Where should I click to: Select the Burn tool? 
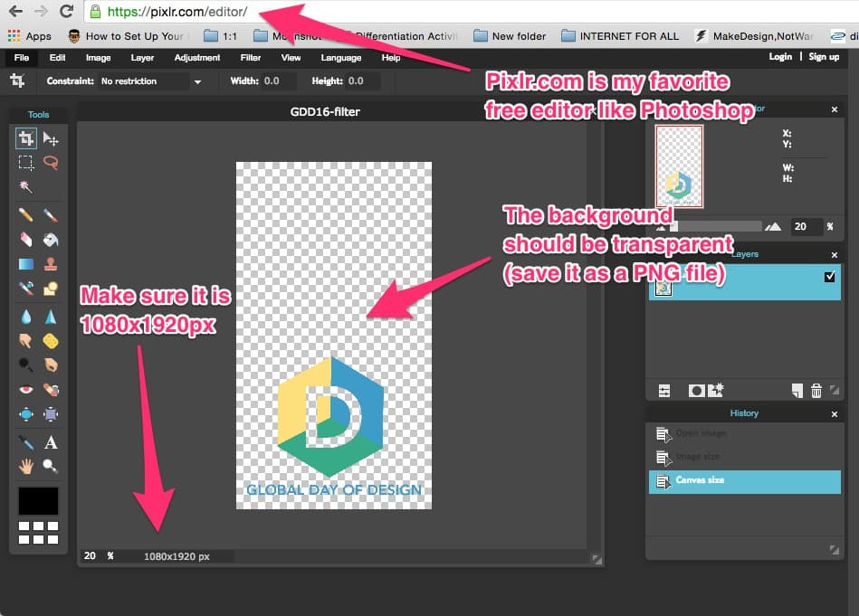click(51, 365)
